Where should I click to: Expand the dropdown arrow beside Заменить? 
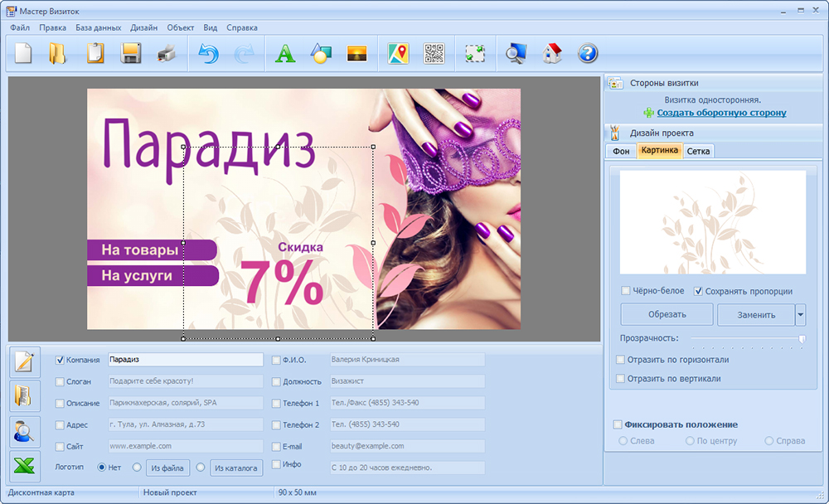(800, 315)
